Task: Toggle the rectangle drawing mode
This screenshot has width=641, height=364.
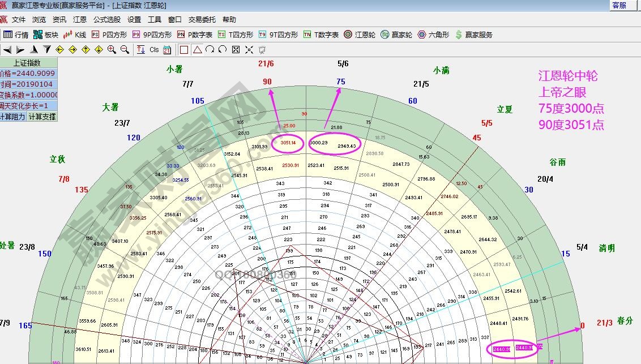Action: [184, 50]
